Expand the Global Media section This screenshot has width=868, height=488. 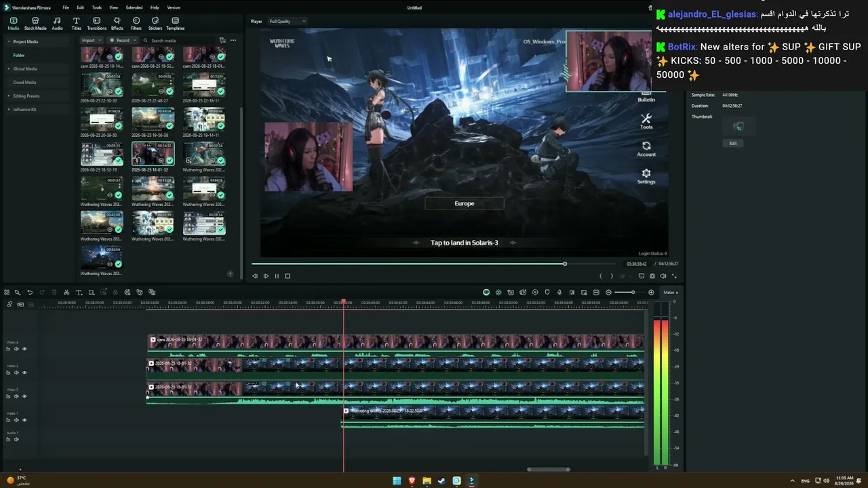[9, 69]
